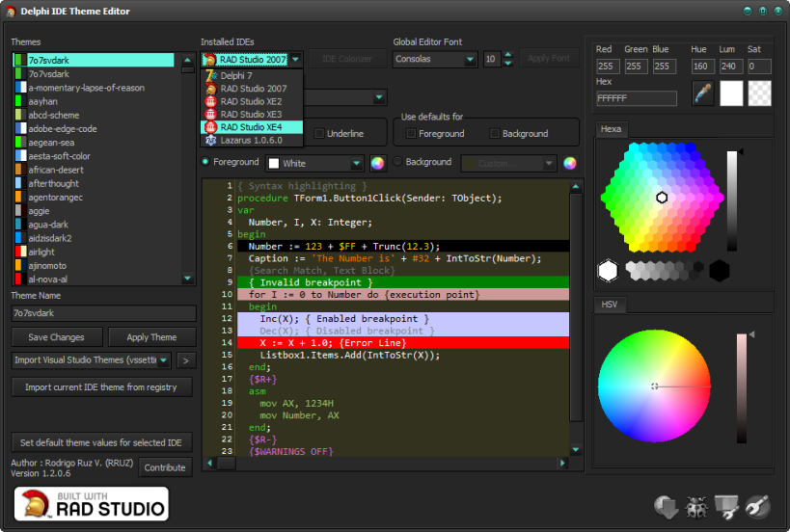
Task: Choose RAD Studio XE2 from IDE list
Action: tap(251, 101)
